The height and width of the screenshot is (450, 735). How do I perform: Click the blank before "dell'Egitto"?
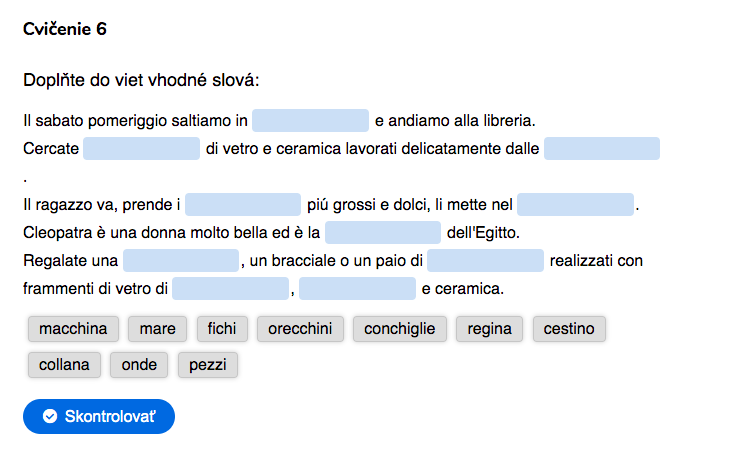click(x=383, y=232)
